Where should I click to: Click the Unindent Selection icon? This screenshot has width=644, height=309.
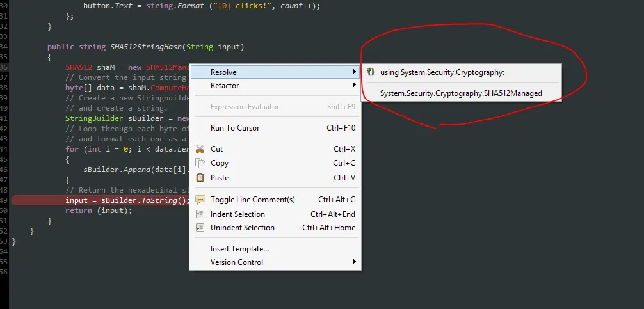point(200,228)
